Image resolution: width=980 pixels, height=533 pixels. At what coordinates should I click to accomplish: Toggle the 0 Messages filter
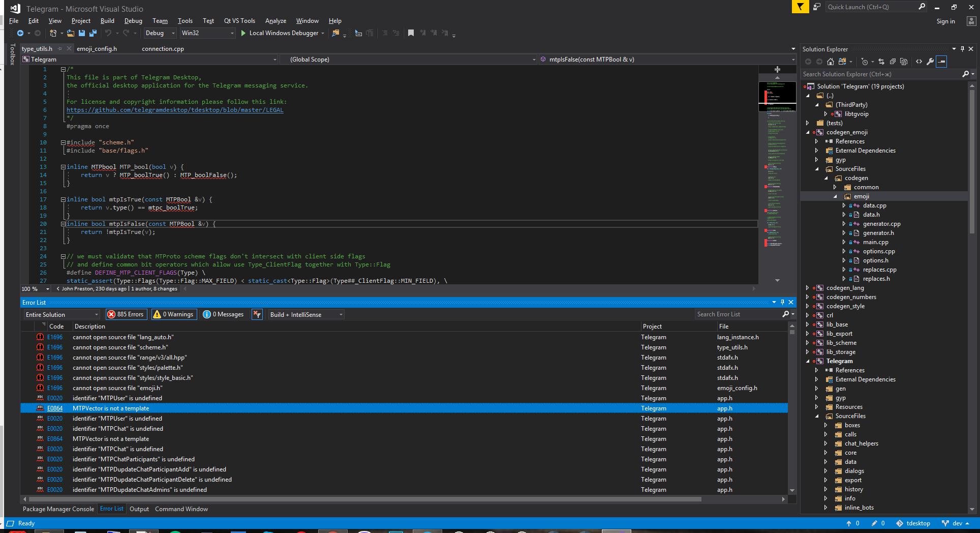pyautogui.click(x=223, y=314)
